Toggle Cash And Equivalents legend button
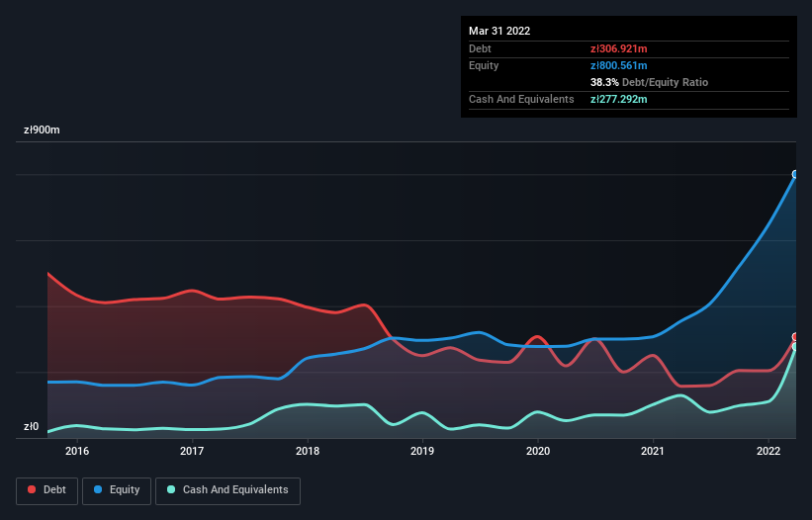Screen dimensions: 812x520 [227, 490]
